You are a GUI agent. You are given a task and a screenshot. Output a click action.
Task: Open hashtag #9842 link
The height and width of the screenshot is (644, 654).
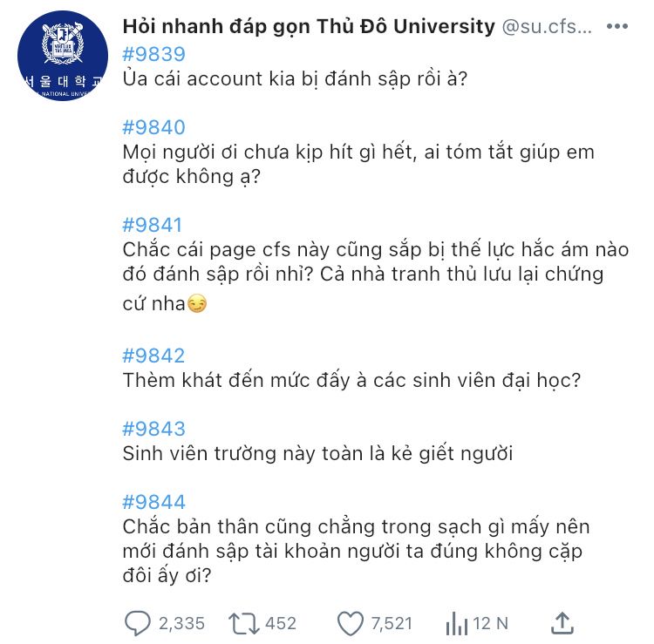click(153, 356)
